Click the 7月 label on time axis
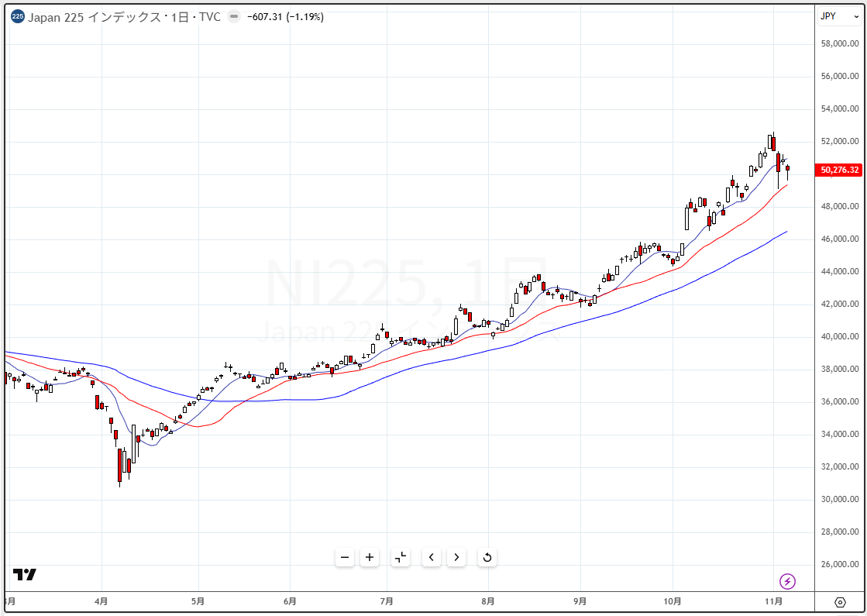This screenshot has height=616, width=867. tap(387, 601)
